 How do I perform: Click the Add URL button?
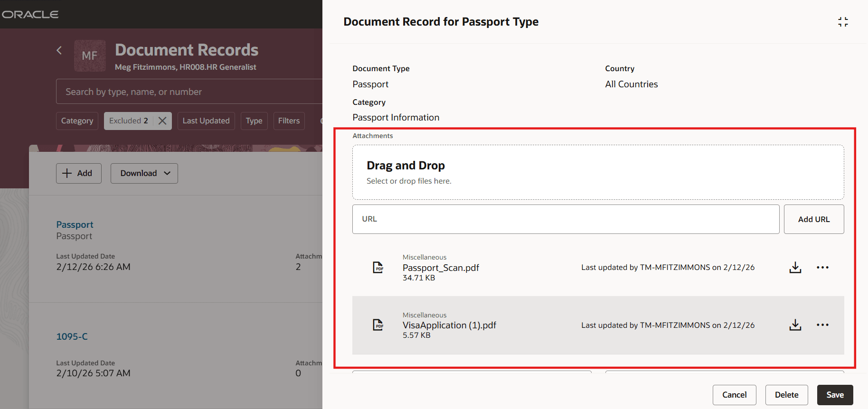(814, 219)
